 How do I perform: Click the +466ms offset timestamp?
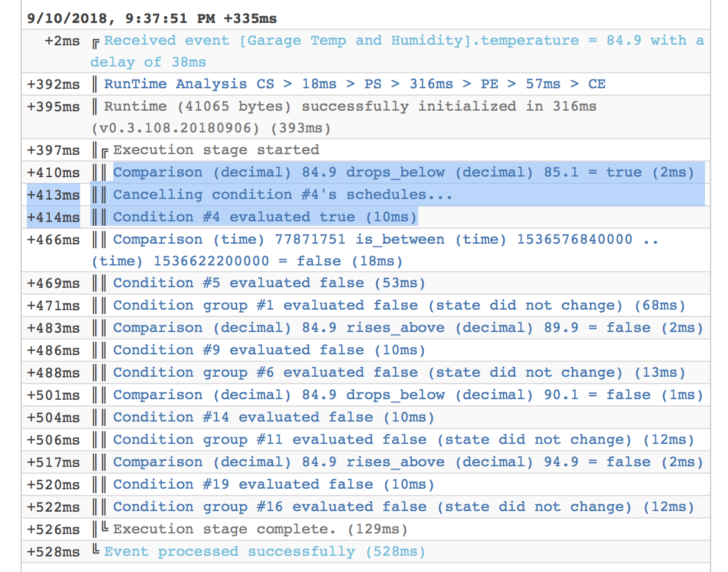54,240
